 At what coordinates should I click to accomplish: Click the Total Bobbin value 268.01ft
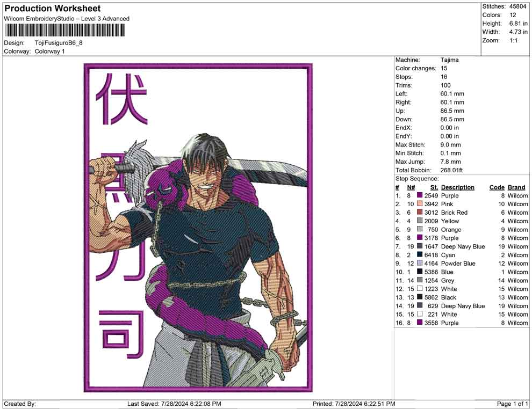(x=451, y=170)
